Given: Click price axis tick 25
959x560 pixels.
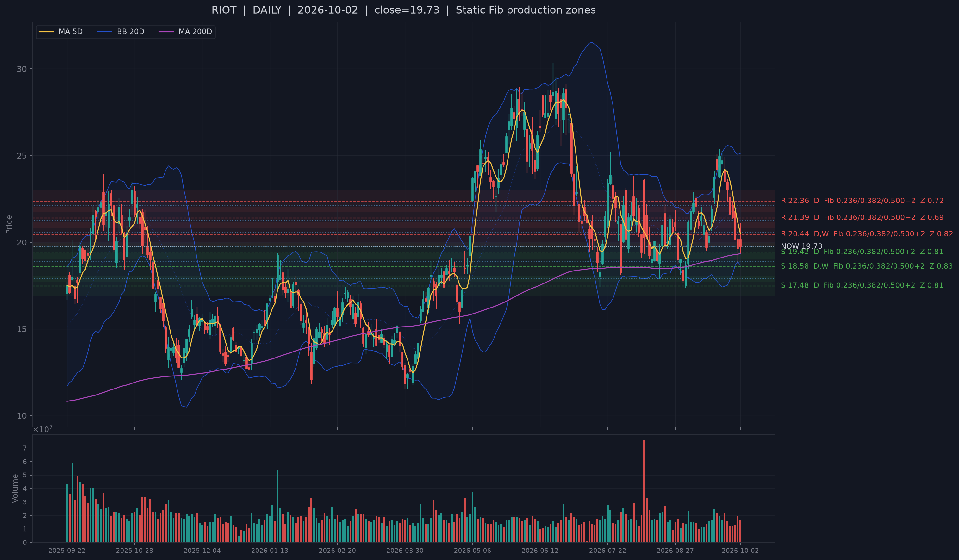Looking at the screenshot, I should click(22, 156).
